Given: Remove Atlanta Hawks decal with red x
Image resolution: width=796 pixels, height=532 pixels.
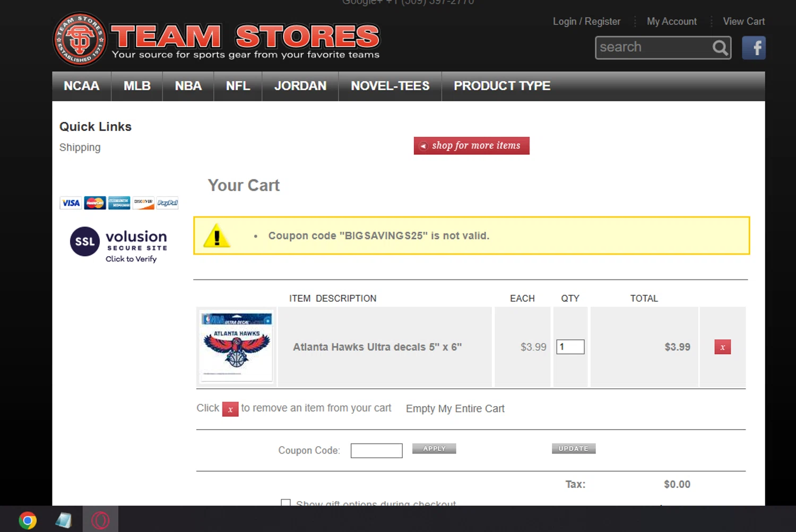Looking at the screenshot, I should 722,347.
